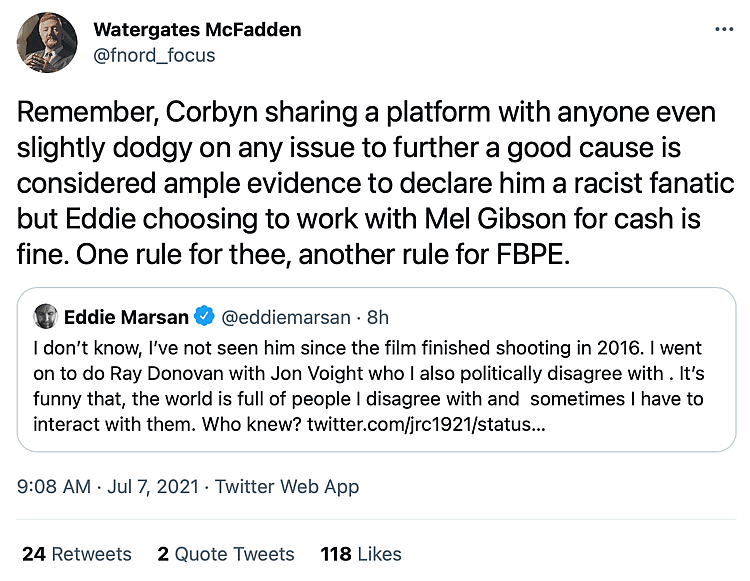Open Watergates McFadden's profile picture
The height and width of the screenshot is (581, 750).
click(x=47, y=42)
